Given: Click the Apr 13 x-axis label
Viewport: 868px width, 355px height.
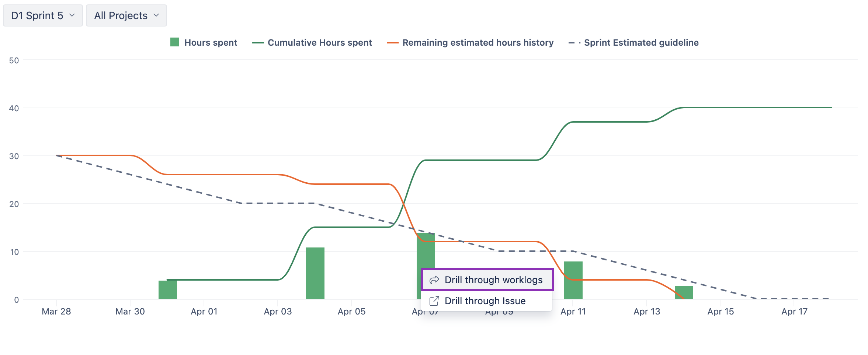Looking at the screenshot, I should click(647, 312).
